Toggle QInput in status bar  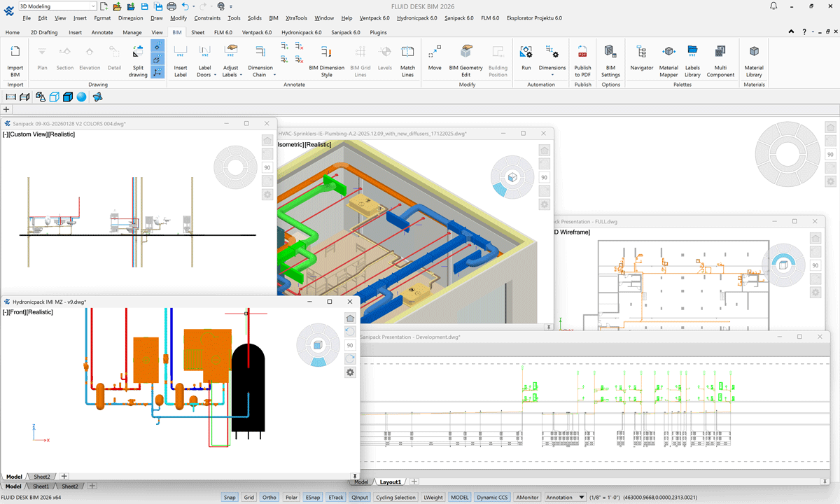pyautogui.click(x=360, y=498)
